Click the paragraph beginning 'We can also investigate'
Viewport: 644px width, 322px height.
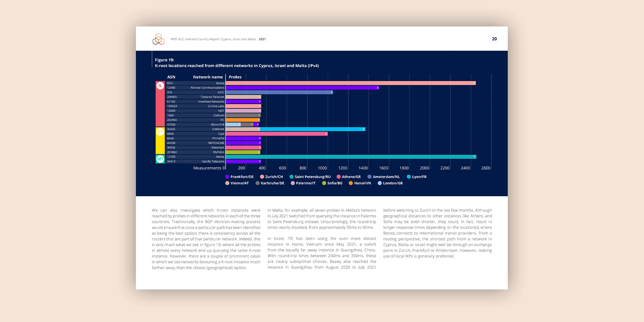click(x=206, y=239)
